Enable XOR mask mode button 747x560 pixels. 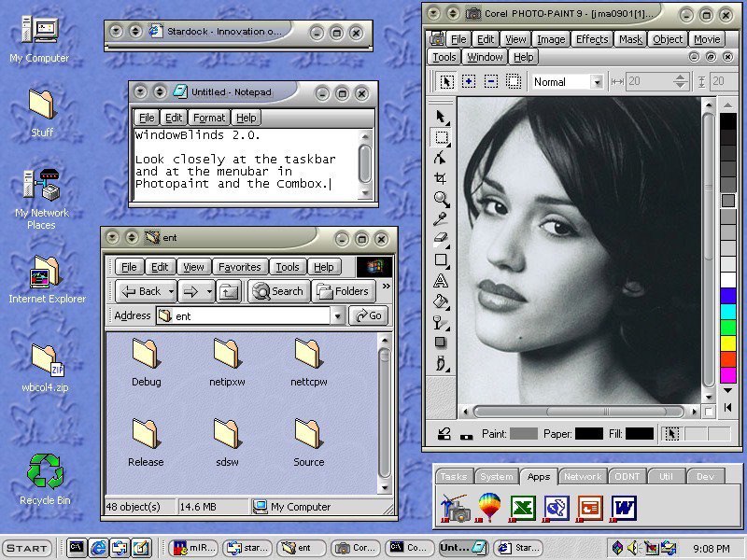coord(514,82)
